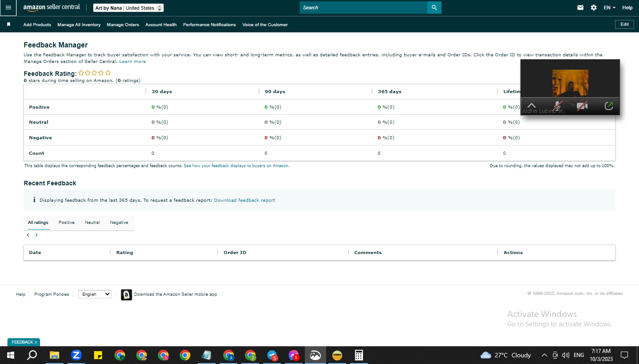Viewport: 639px width, 364px height.
Task: Click into the Search input field
Action: pos(363,8)
